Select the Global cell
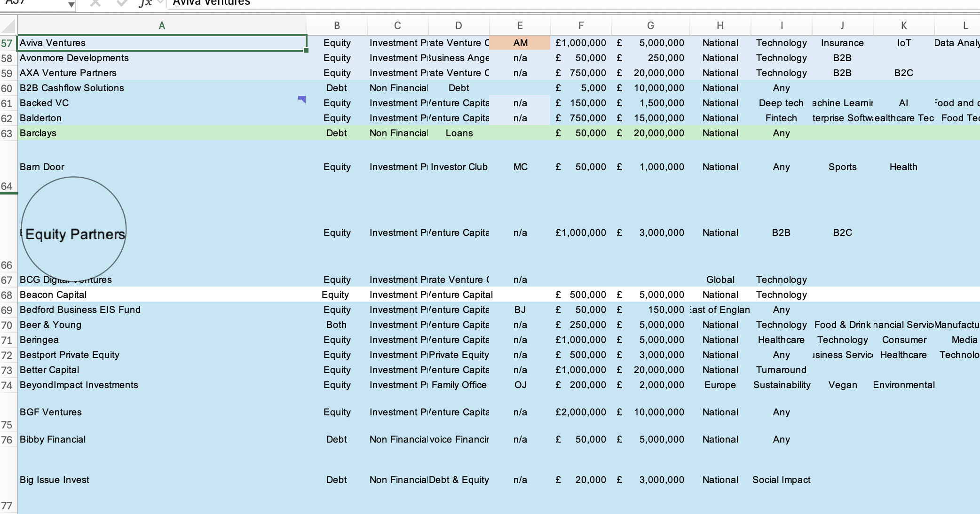The height and width of the screenshot is (514, 980). (x=720, y=280)
